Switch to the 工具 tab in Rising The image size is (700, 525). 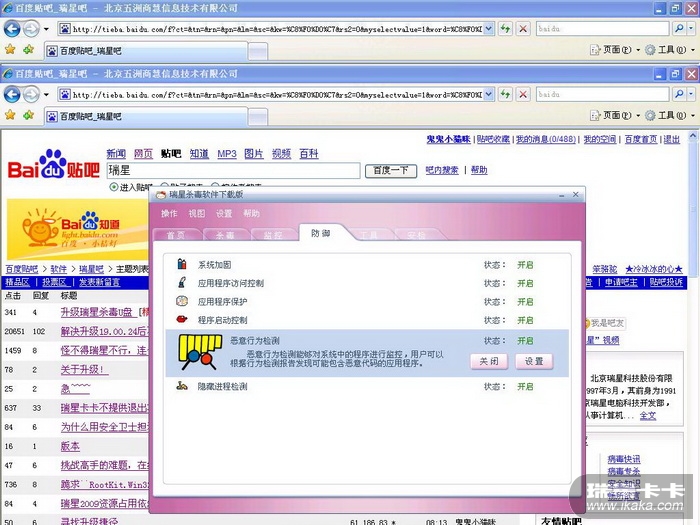tap(368, 234)
